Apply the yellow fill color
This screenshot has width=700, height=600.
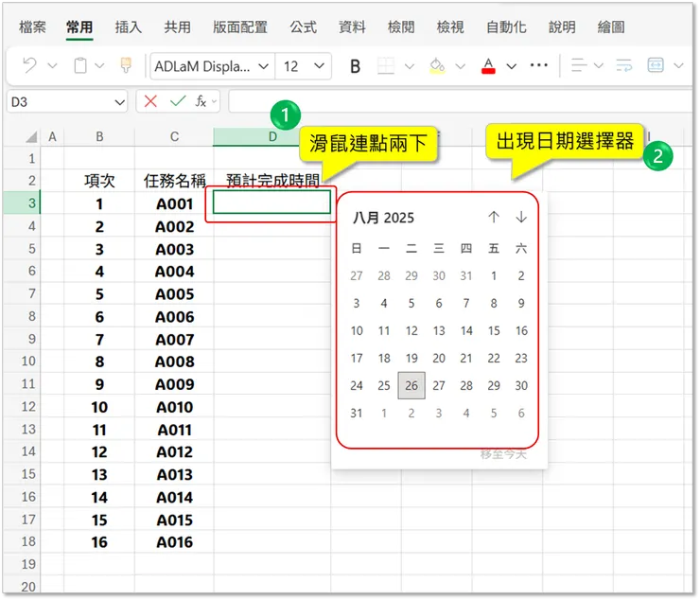[437, 66]
